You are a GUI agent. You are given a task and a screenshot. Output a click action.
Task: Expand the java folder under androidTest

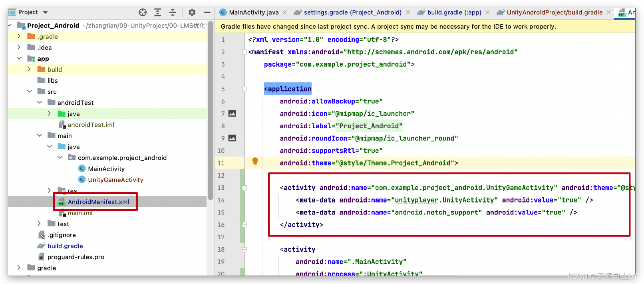point(49,113)
